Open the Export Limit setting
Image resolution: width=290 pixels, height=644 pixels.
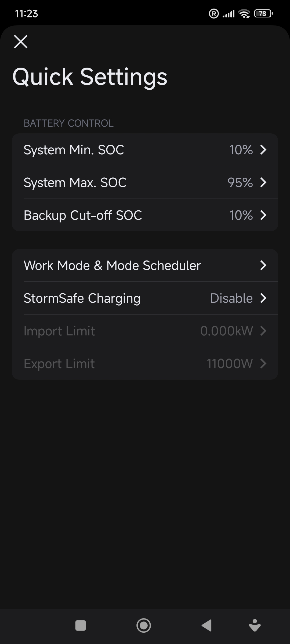point(59,364)
